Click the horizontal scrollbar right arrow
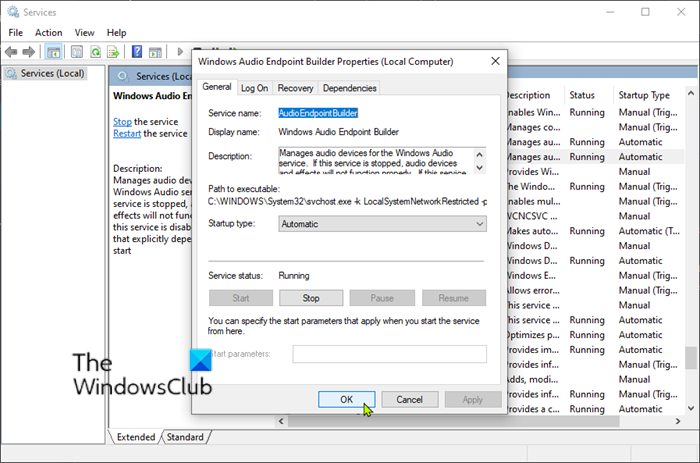The height and width of the screenshot is (463, 700). [678, 421]
